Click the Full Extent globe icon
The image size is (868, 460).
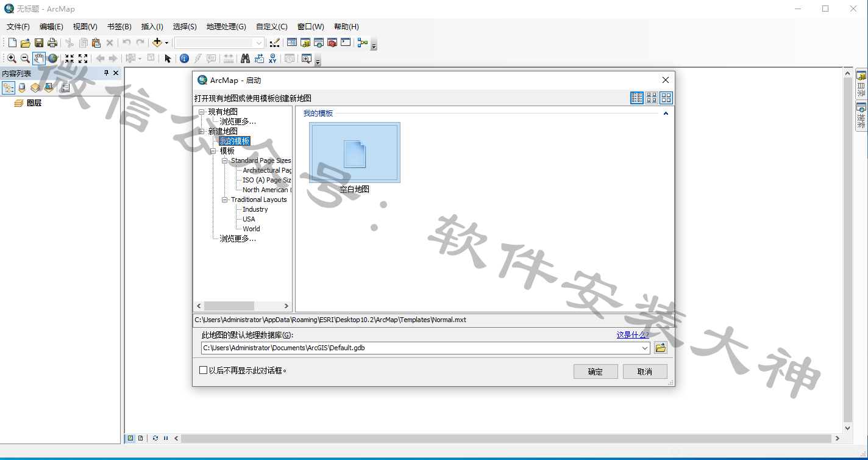pos(53,59)
